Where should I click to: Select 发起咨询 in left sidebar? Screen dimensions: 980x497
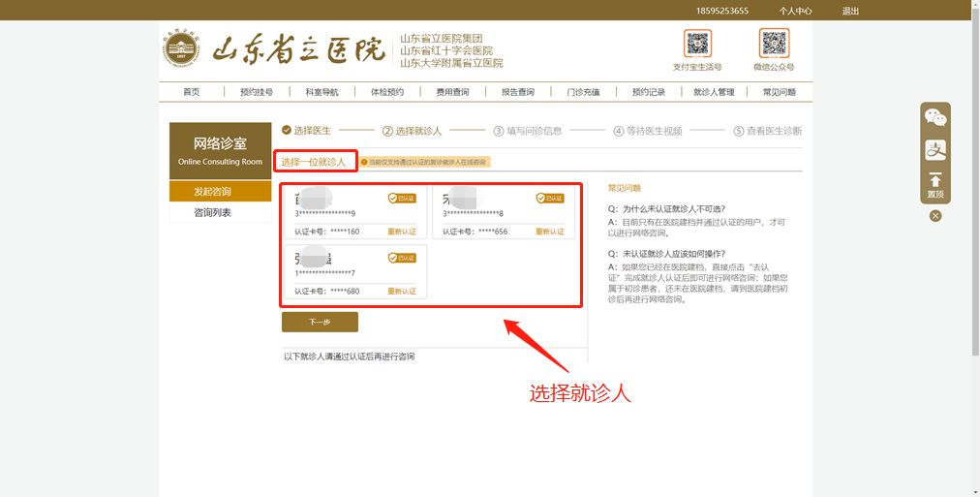pos(213,192)
